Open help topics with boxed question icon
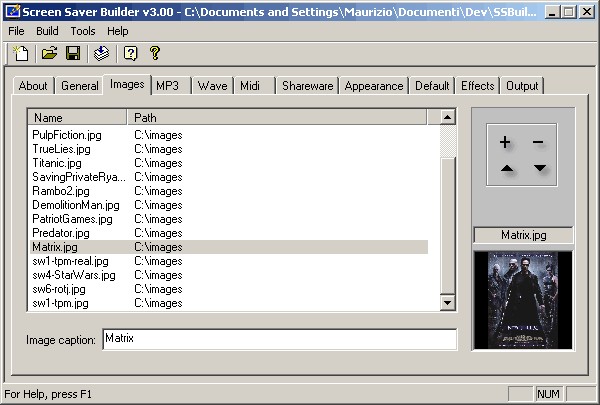This screenshot has height=405, width=600. click(130, 53)
